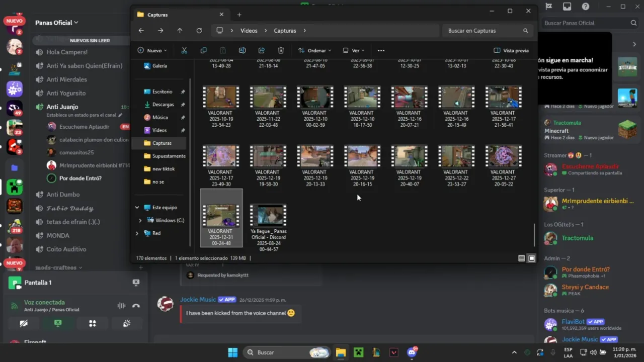The image size is (644, 362).
Task: Switch Explorer to details list view icon
Action: tap(522, 258)
